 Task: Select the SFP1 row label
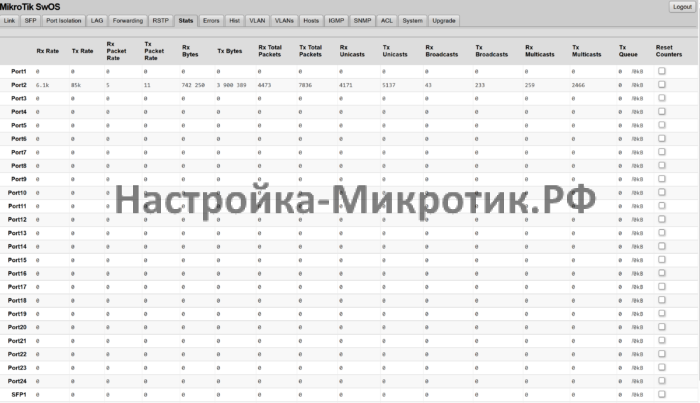coord(19,395)
